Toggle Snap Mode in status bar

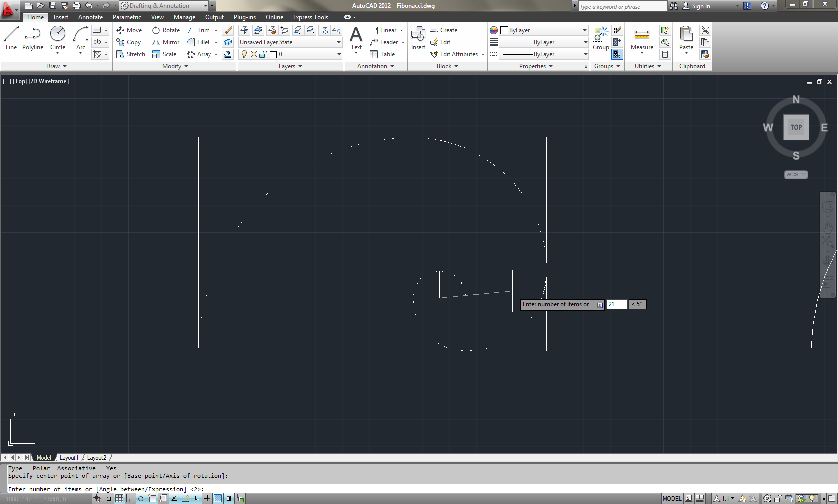pyautogui.click(x=108, y=498)
